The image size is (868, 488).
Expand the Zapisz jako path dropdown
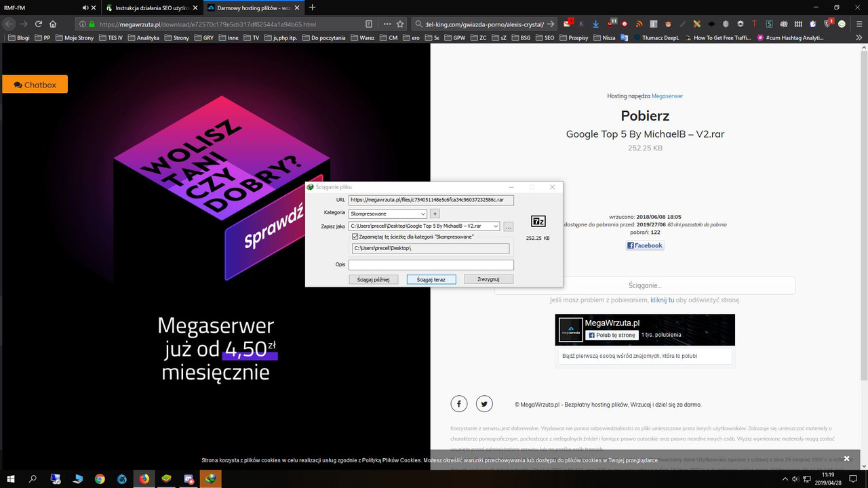[x=496, y=226]
